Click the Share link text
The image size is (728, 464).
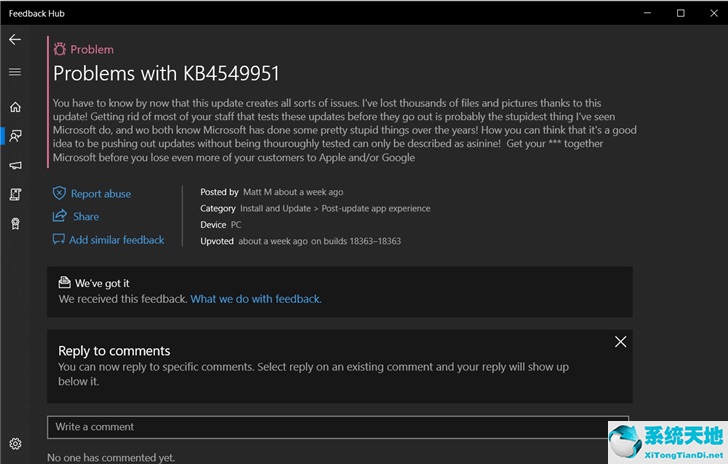click(x=86, y=216)
